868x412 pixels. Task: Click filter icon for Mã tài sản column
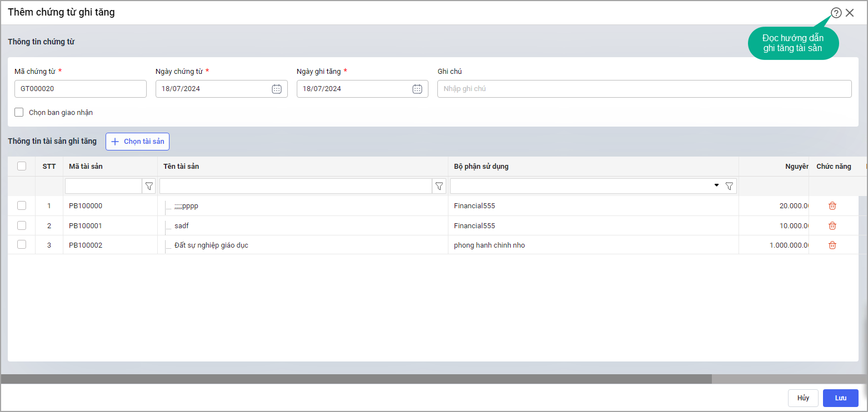pos(149,187)
